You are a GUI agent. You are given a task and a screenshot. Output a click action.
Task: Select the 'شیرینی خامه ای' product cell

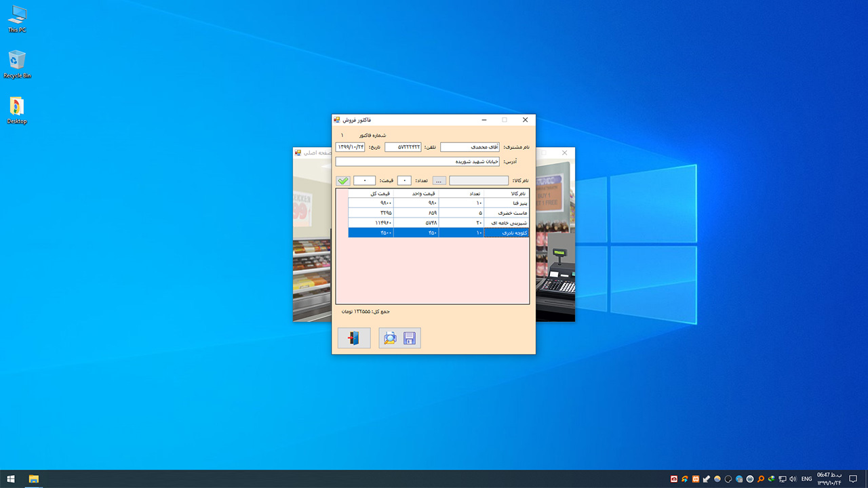pyautogui.click(x=507, y=222)
